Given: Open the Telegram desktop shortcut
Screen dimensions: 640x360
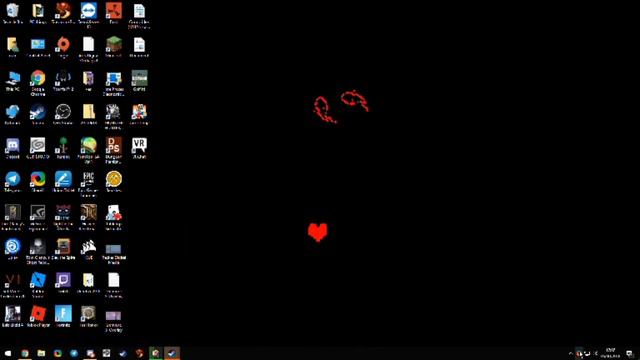Looking at the screenshot, I should tap(13, 180).
